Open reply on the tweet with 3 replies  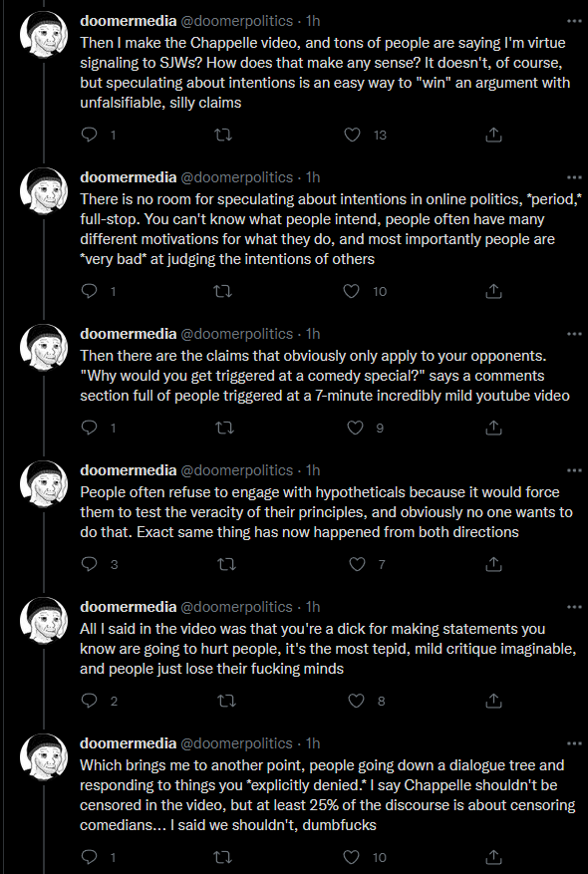[x=89, y=565]
